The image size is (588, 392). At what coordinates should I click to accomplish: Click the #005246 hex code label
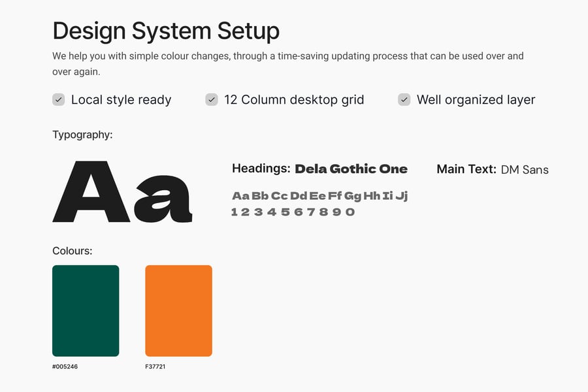65,367
